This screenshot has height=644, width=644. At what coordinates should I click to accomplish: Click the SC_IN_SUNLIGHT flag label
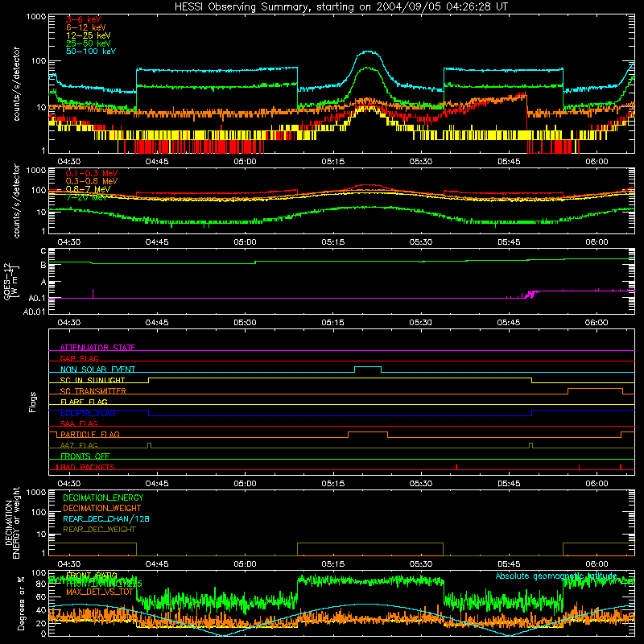pyautogui.click(x=93, y=380)
